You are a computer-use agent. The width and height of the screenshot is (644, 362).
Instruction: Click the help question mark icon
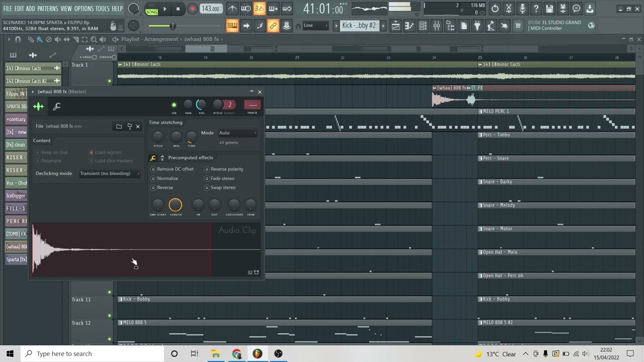coord(536,9)
